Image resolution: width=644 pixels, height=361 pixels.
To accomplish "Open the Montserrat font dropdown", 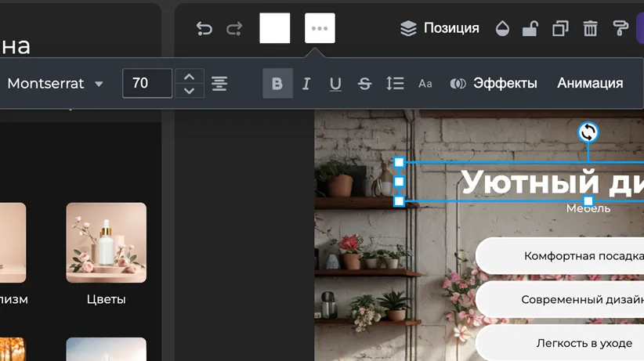I will point(56,83).
